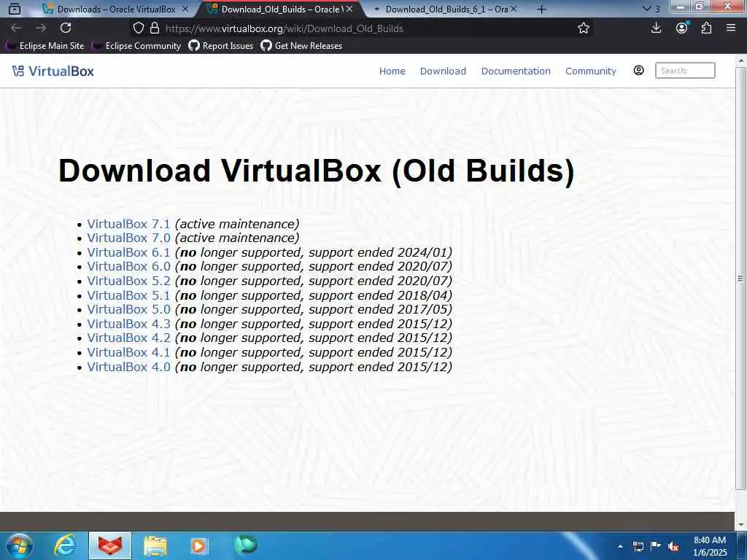Click the muted volume tray icon
This screenshot has height=560, width=747.
673,546
